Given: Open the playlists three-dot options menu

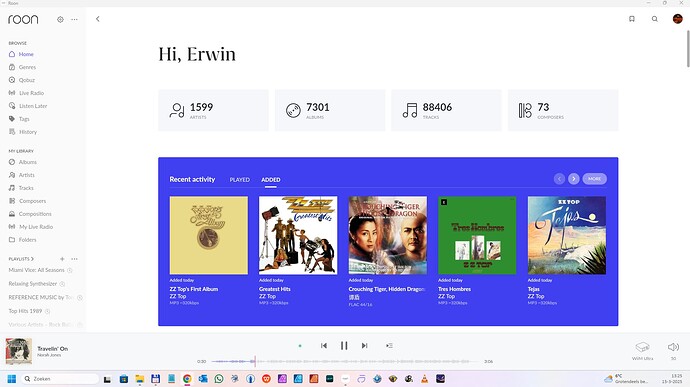Looking at the screenshot, I should tap(74, 259).
